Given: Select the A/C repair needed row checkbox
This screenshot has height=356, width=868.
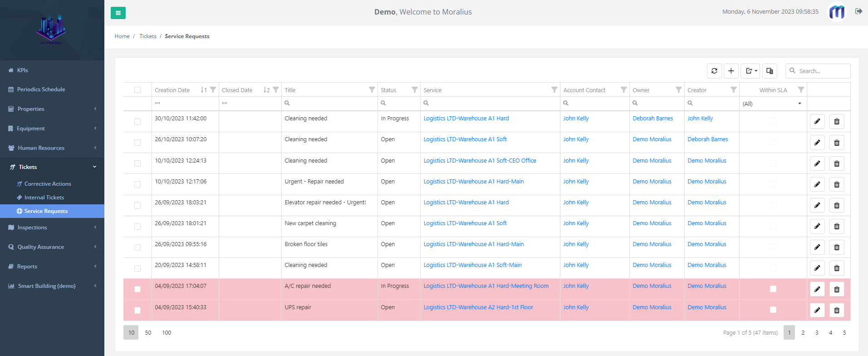Looking at the screenshot, I should click(137, 289).
